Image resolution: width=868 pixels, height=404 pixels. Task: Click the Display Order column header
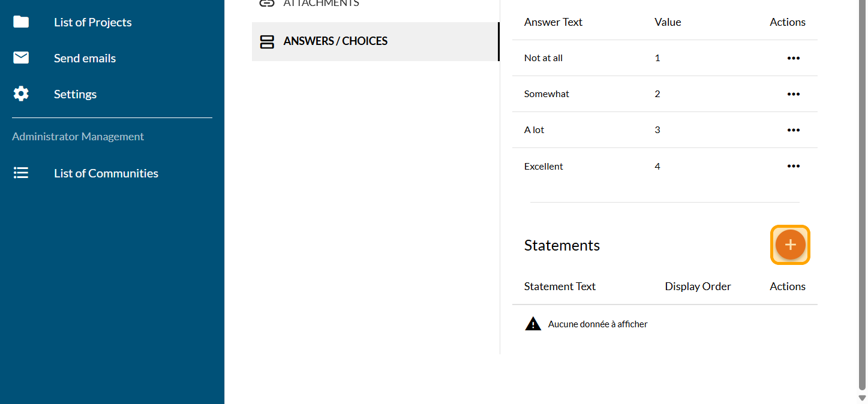(698, 287)
